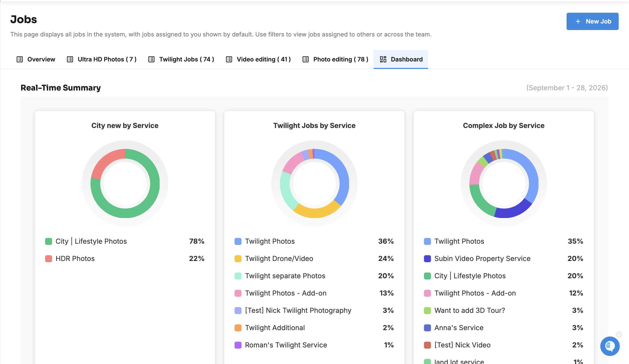Click the [Test] Nick Video legend label
Viewport: 629px width, 364px height.
pyautogui.click(x=462, y=345)
